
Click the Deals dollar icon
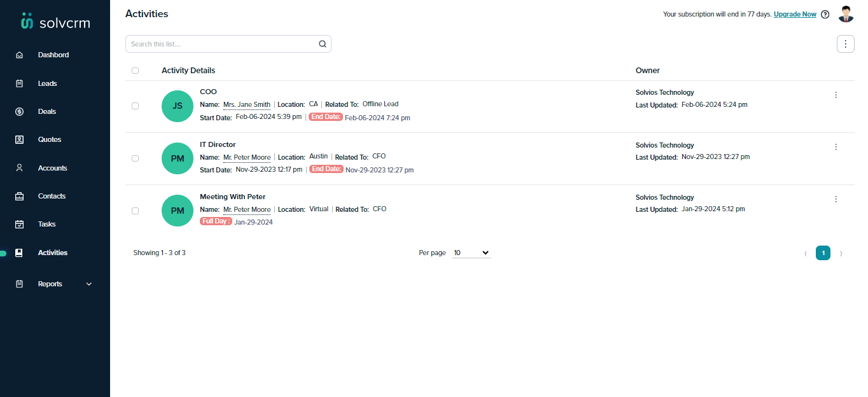(x=20, y=111)
